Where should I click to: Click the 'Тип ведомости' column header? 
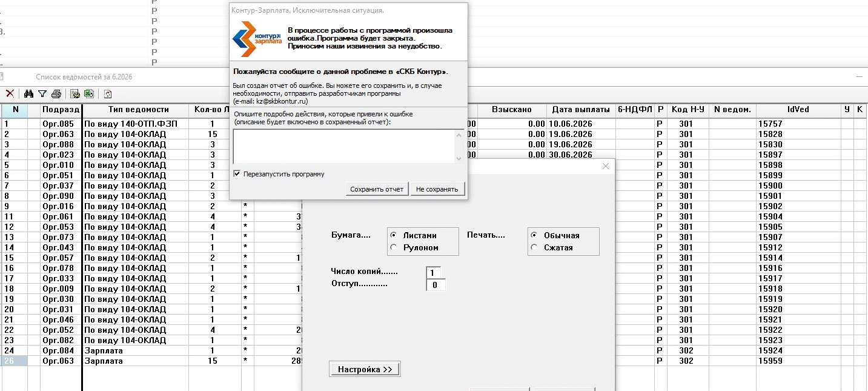click(x=138, y=110)
